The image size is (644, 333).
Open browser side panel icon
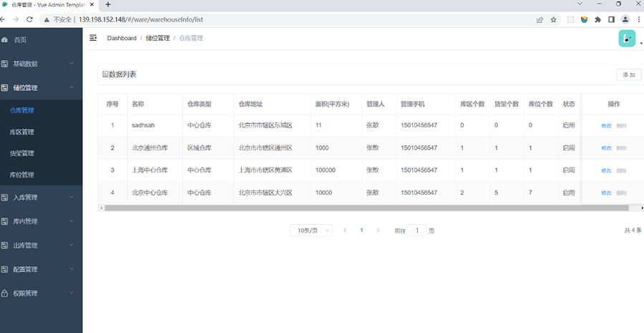pyautogui.click(x=611, y=19)
